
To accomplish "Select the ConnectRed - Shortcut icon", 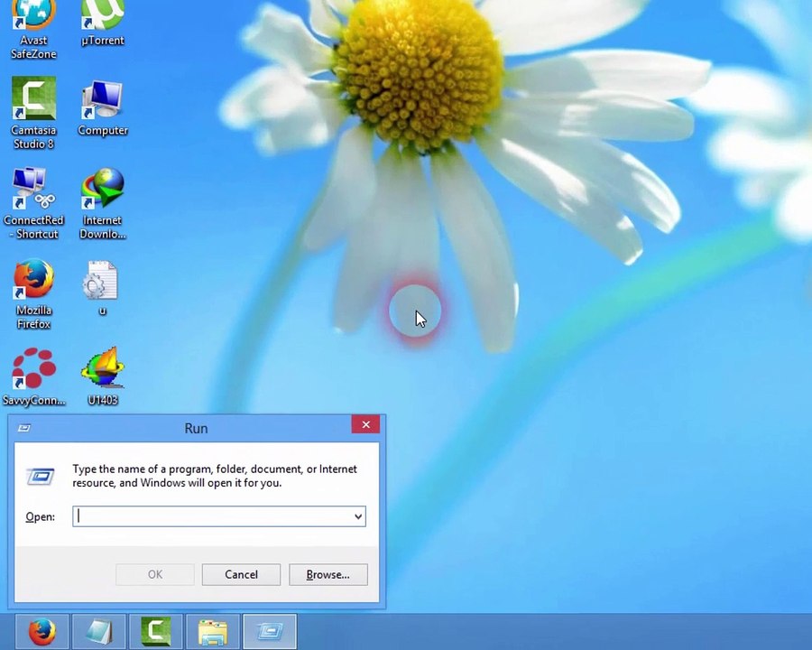I will (33, 203).
